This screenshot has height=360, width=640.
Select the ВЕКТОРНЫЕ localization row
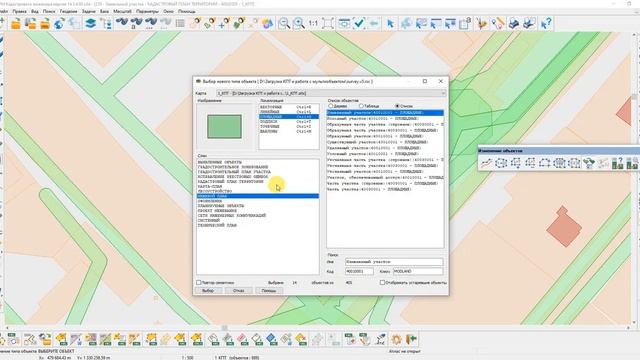point(289,107)
